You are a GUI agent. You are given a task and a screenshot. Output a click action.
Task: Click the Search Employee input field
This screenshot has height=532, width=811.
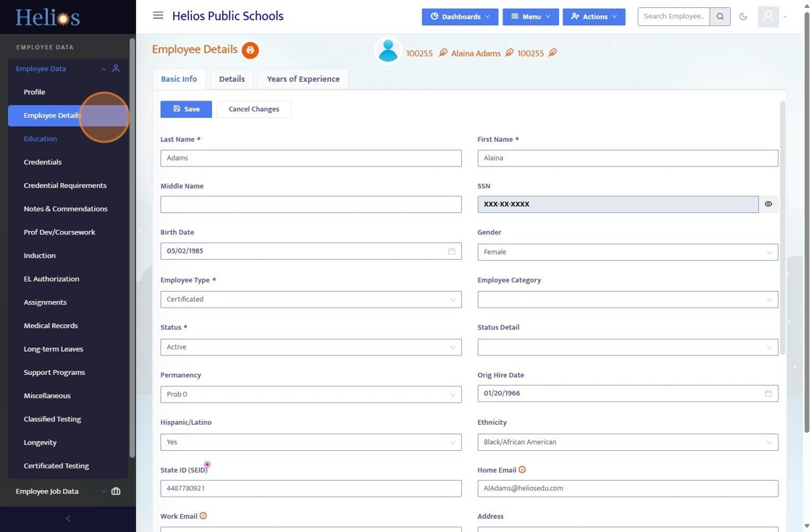pos(673,17)
